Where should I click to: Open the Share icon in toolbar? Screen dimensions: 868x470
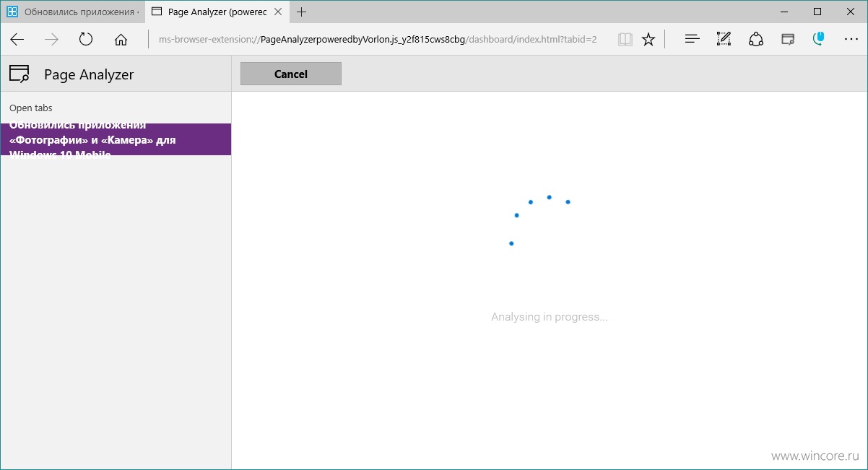(x=755, y=40)
